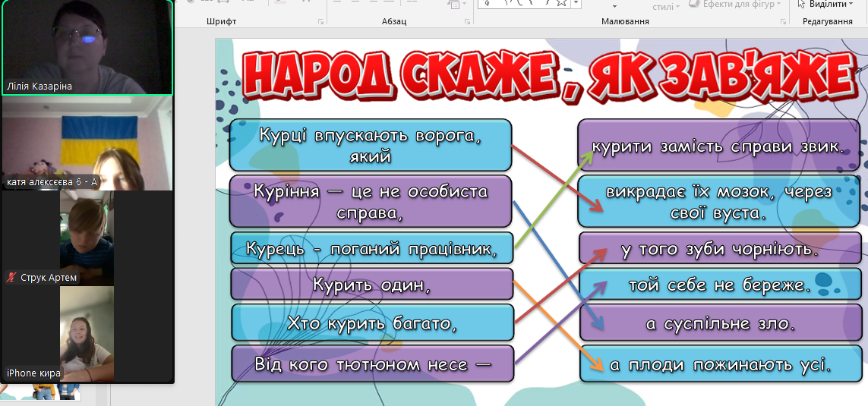The image size is (868, 406).
Task: Select box 'Курець - поганий працівник,'
Action: 371,248
